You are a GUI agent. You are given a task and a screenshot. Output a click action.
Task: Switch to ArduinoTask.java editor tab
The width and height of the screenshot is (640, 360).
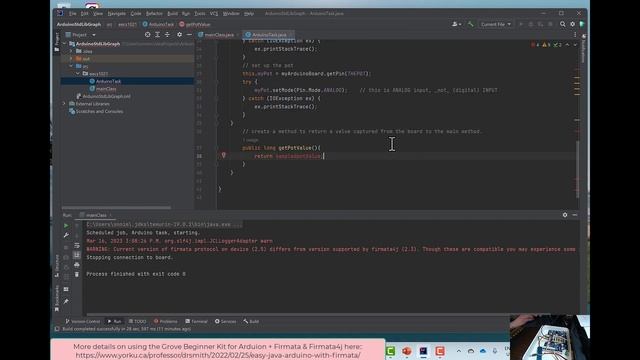tap(269, 35)
